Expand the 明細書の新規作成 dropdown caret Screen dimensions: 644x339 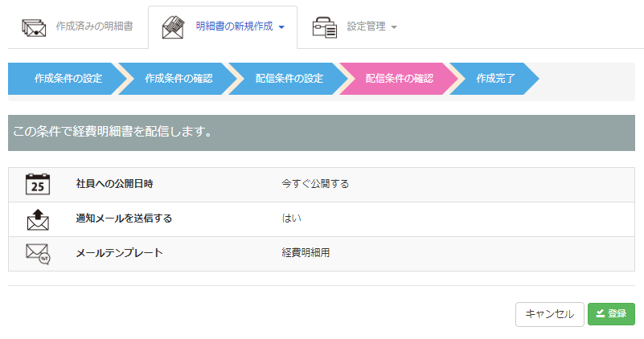point(281,27)
